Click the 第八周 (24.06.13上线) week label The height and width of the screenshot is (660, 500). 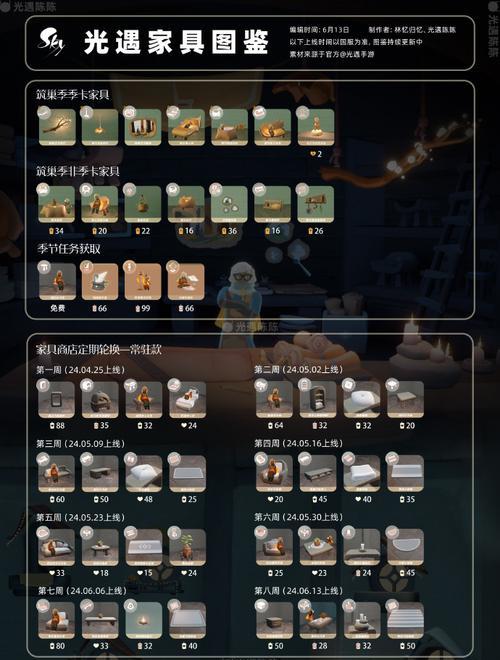[298, 591]
